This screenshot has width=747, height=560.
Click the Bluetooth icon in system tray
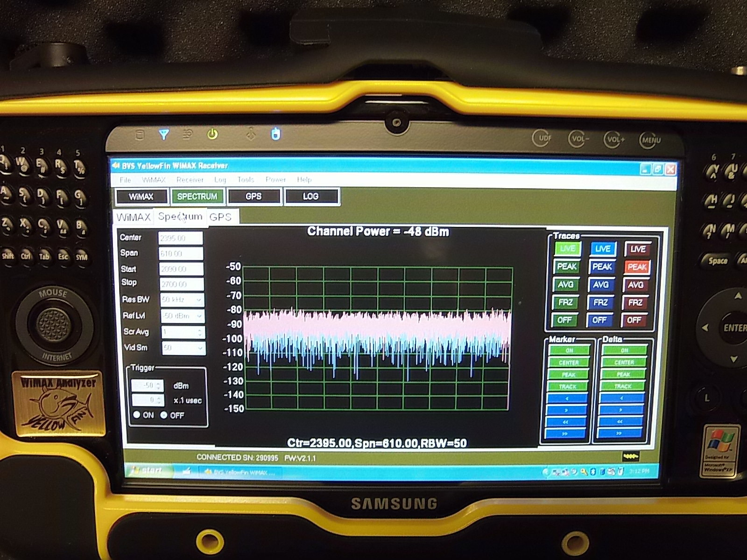(593, 472)
